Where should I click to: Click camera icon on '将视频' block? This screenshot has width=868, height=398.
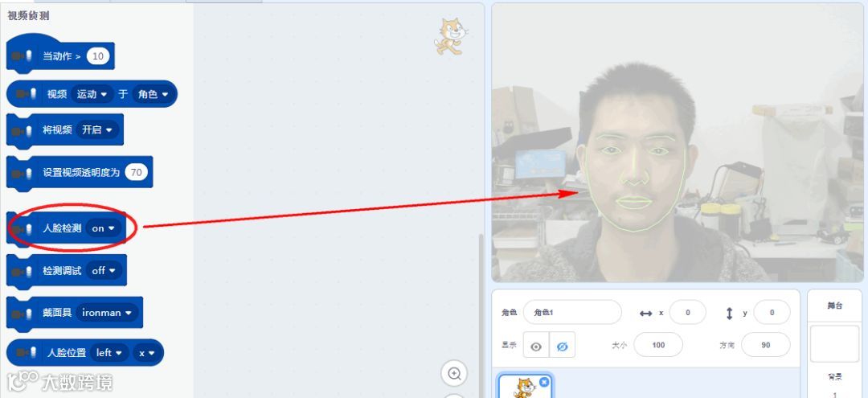click(23, 130)
